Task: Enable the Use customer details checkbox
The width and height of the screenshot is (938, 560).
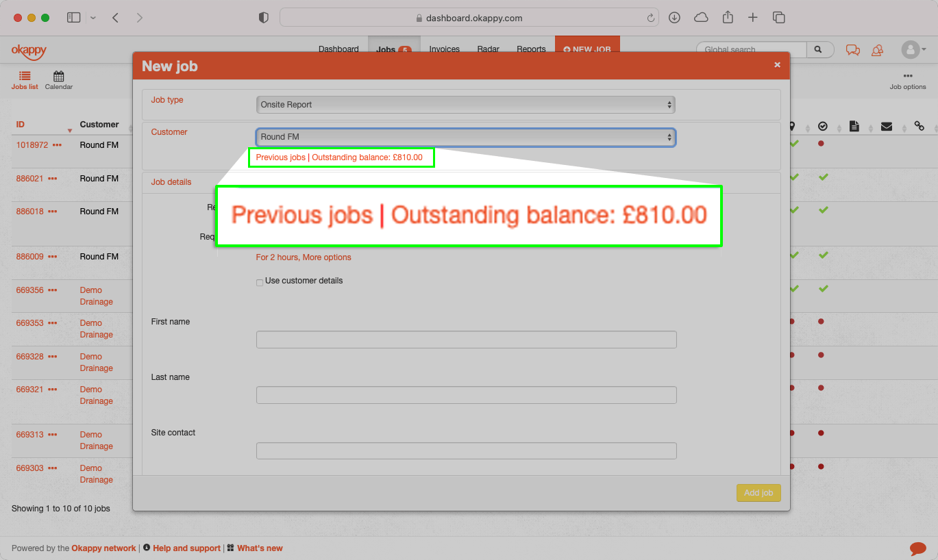Action: [260, 282]
